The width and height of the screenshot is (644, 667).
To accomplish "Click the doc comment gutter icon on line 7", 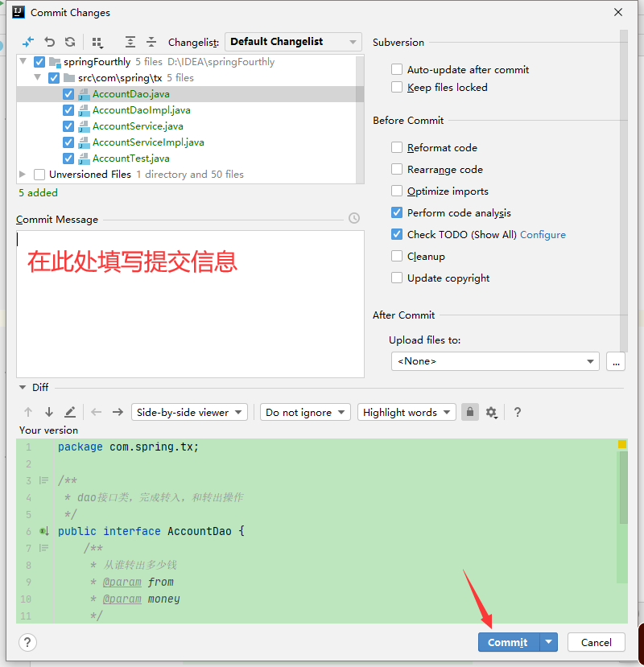I will [43, 548].
